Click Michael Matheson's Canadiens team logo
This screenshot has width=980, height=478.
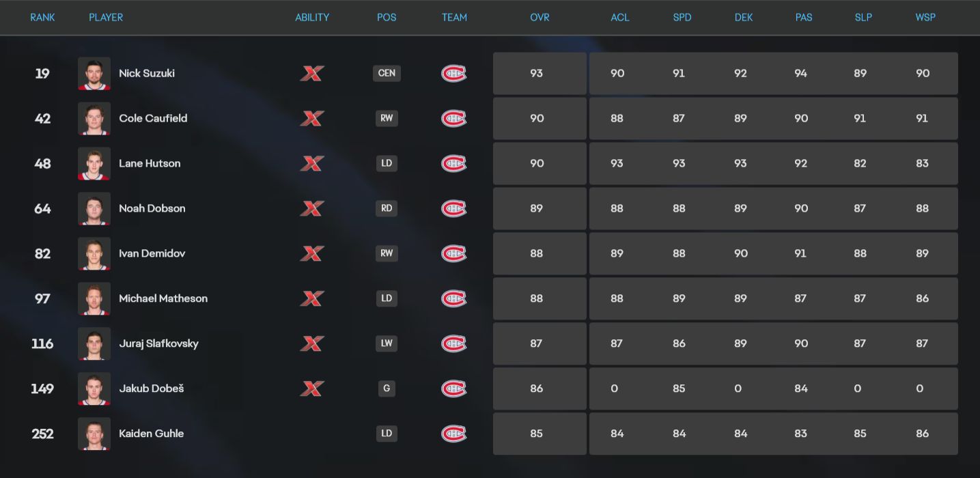tap(453, 298)
